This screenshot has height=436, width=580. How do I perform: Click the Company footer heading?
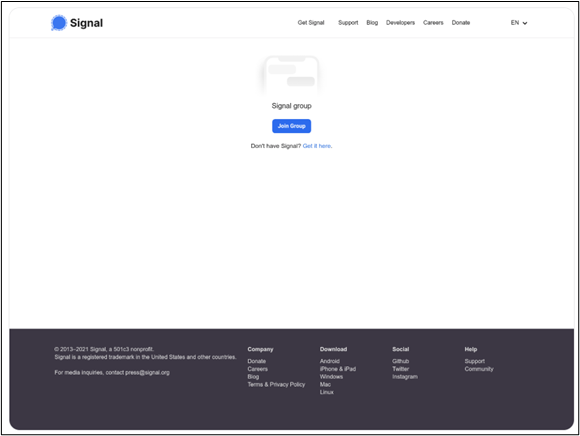click(x=260, y=349)
